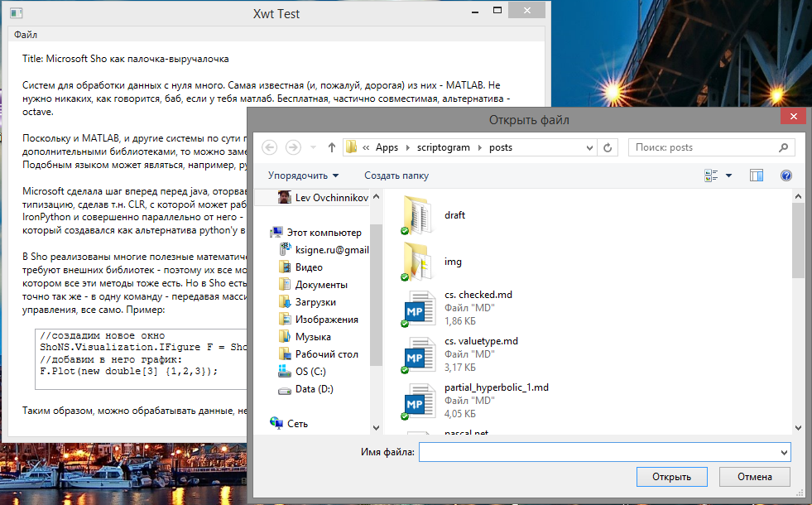Refresh the posts folder view
Image resolution: width=812 pixels, height=505 pixels.
coord(607,147)
